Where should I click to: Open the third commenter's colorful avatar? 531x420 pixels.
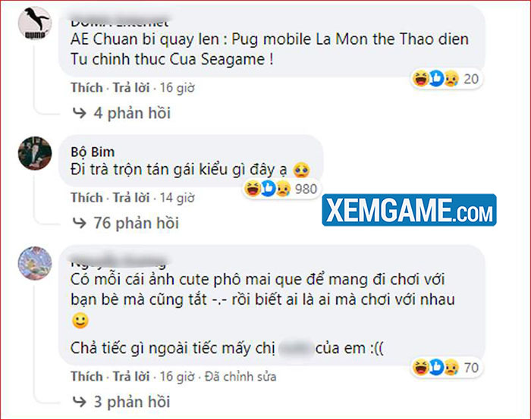point(35,263)
